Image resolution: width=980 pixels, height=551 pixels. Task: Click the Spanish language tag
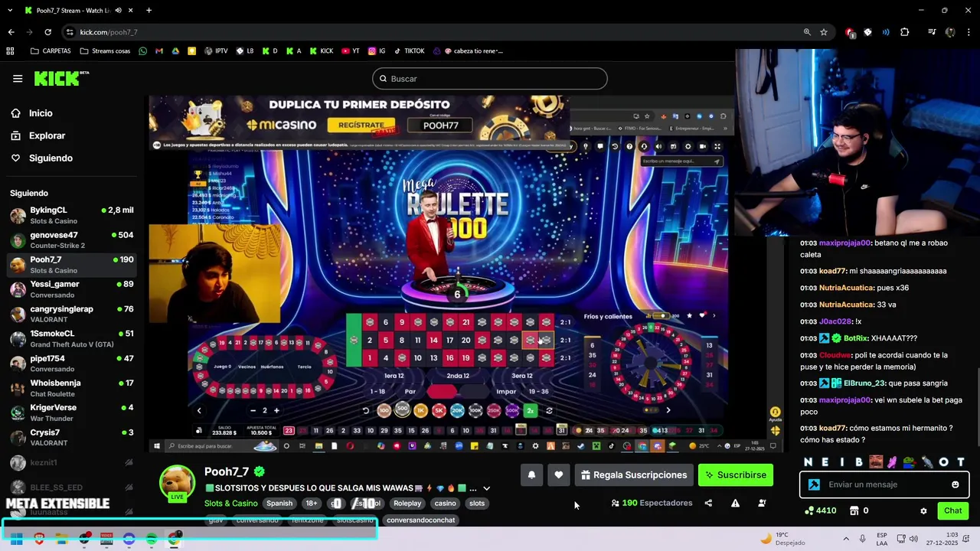click(x=279, y=504)
